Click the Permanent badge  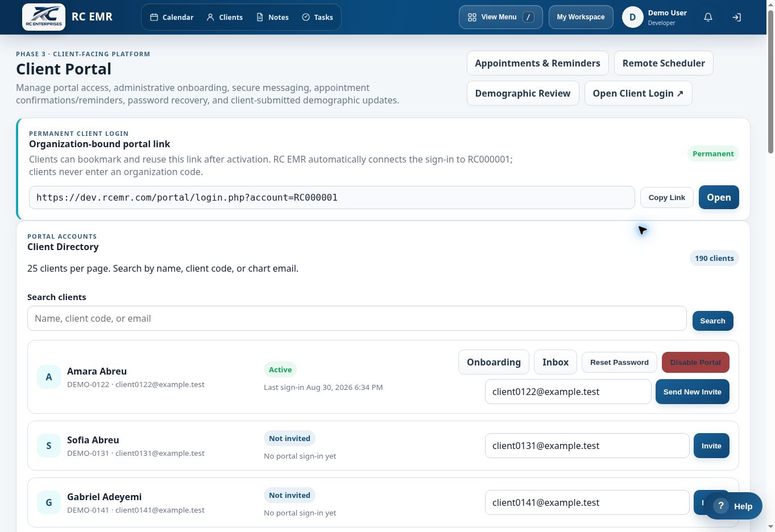click(713, 153)
